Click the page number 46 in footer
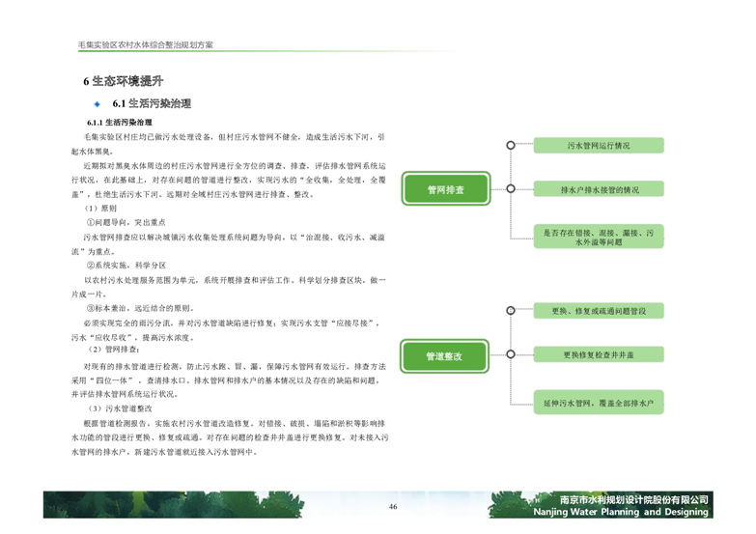This screenshot has height=534, width=756. coord(393,507)
